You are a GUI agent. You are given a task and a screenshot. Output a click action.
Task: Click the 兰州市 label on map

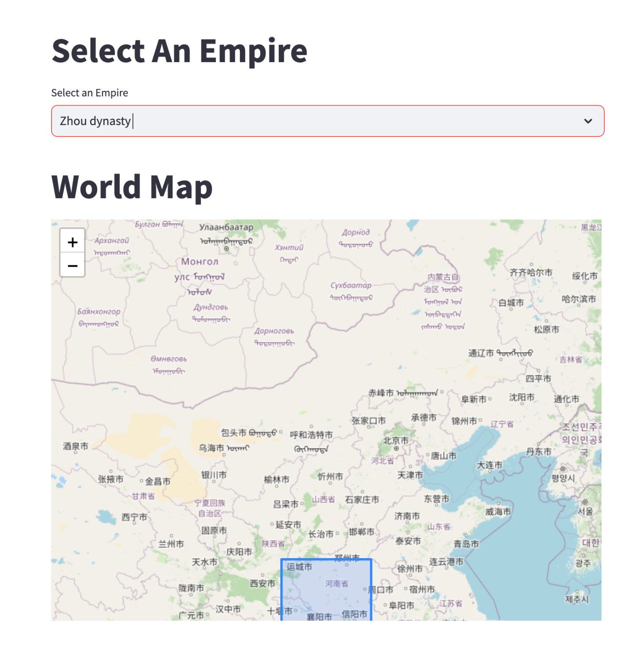click(x=171, y=544)
